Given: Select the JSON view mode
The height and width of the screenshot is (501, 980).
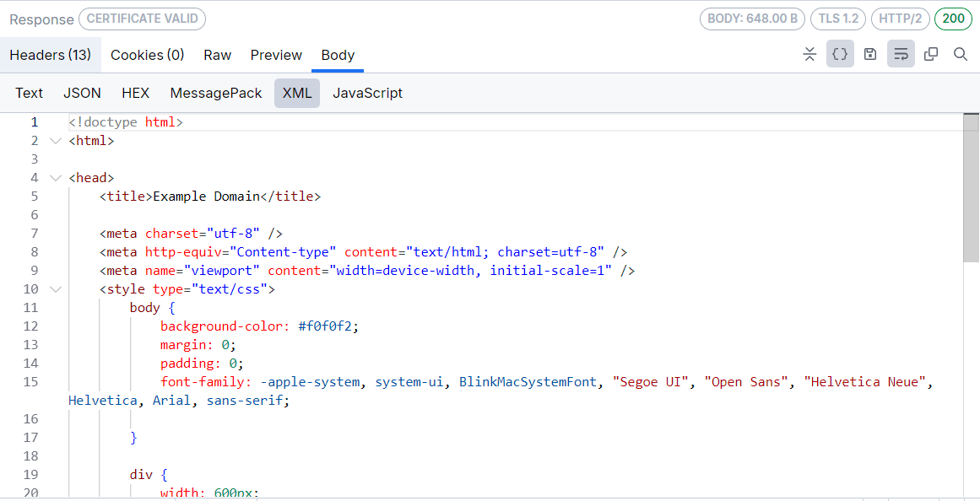Looking at the screenshot, I should click(x=82, y=93).
